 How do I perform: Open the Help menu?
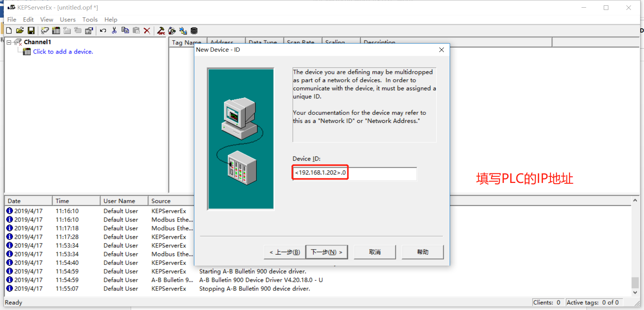(111, 20)
